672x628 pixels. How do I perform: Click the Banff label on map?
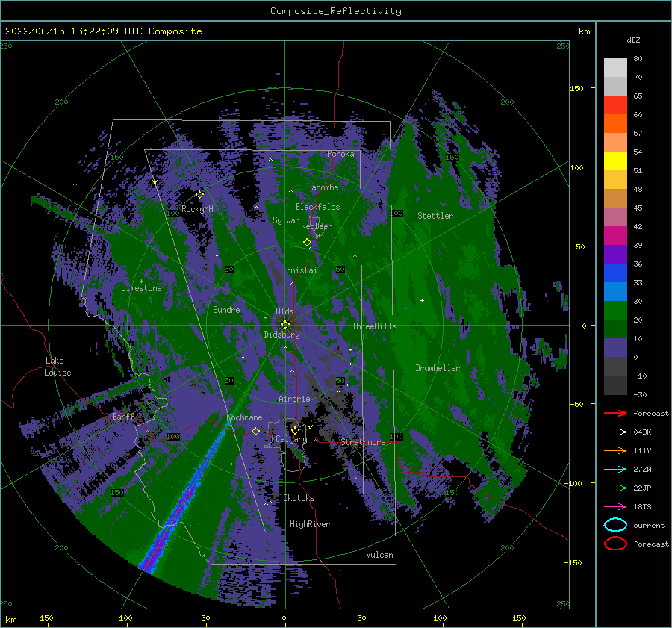point(123,416)
